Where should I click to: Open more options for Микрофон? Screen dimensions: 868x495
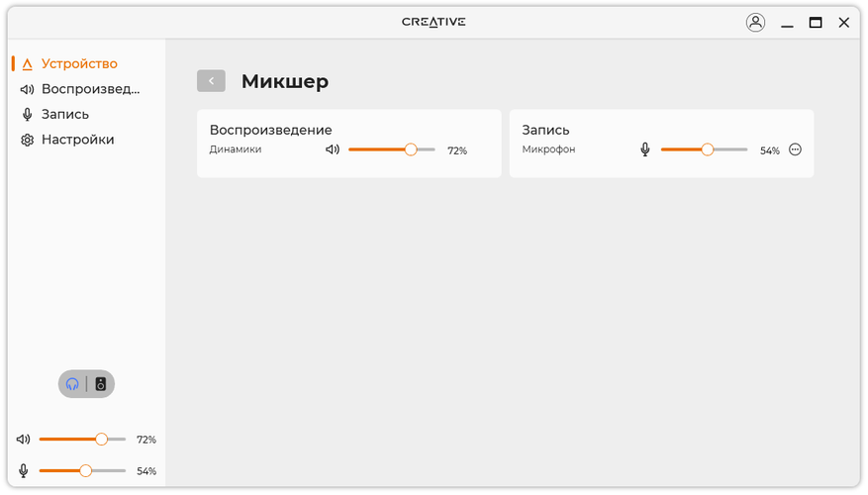795,149
